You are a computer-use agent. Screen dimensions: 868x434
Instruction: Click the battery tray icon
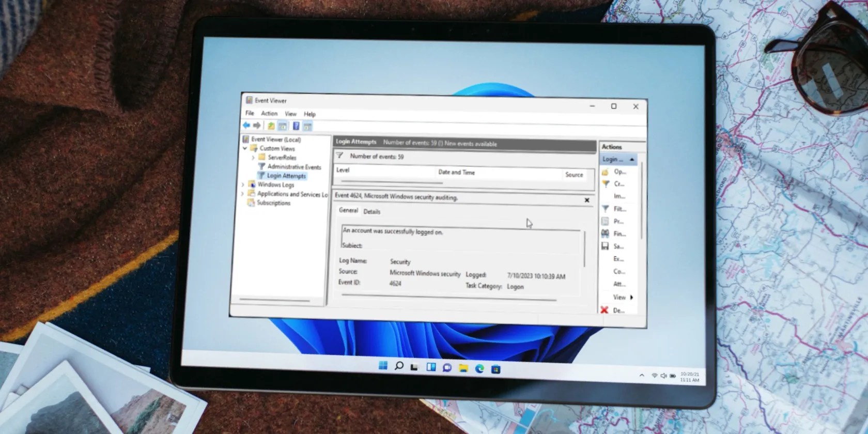point(673,376)
